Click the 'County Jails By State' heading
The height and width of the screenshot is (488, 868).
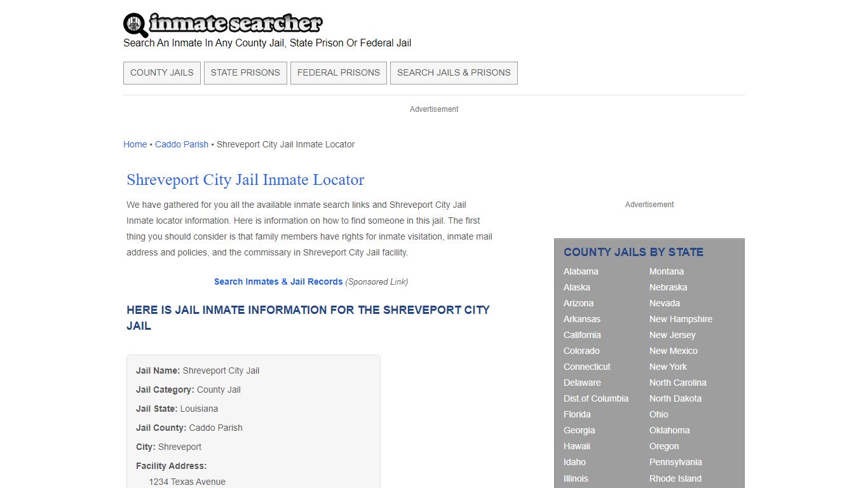tap(634, 252)
